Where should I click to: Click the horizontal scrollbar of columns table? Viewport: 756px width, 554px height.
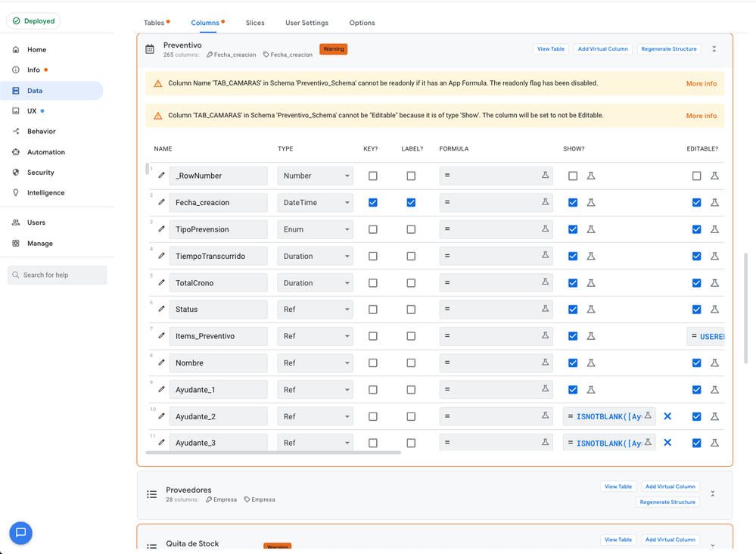(273, 453)
